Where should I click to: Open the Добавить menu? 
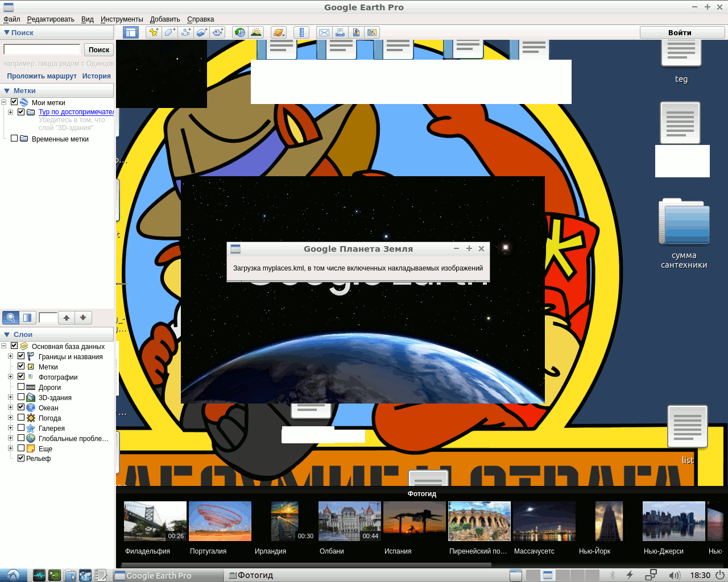tap(165, 19)
